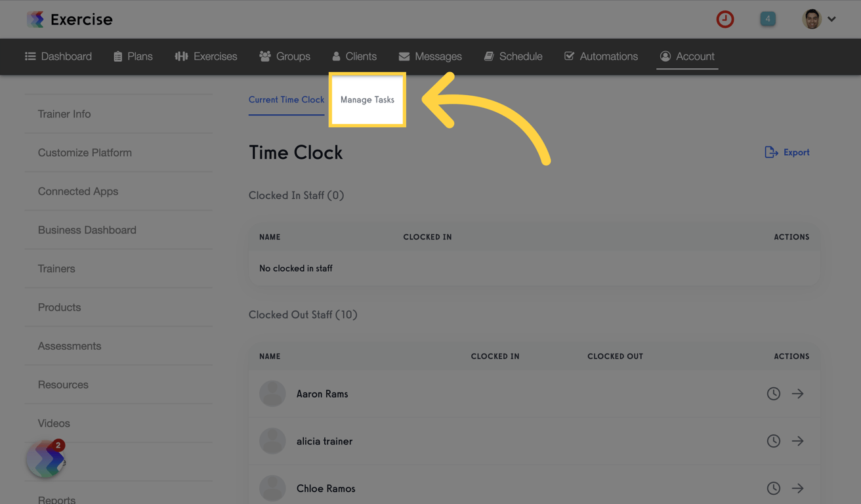This screenshot has height=504, width=861.
Task: Click the name Aaron Rams
Action: (x=322, y=394)
